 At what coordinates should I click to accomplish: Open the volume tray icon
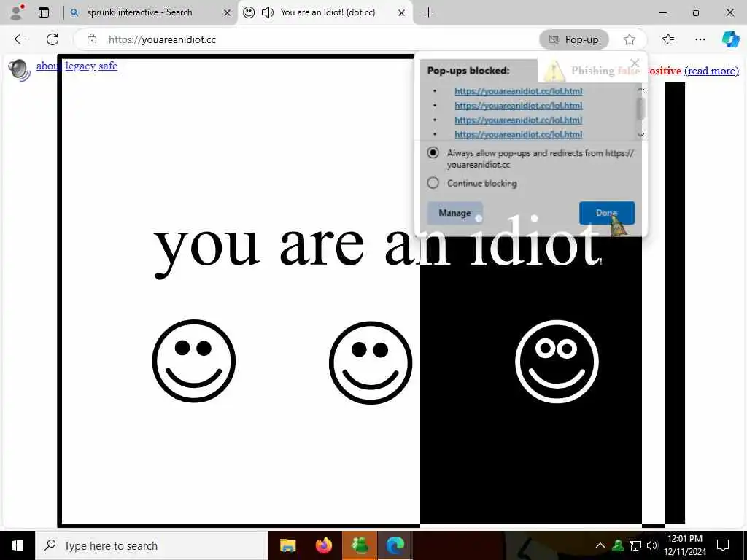(x=651, y=545)
